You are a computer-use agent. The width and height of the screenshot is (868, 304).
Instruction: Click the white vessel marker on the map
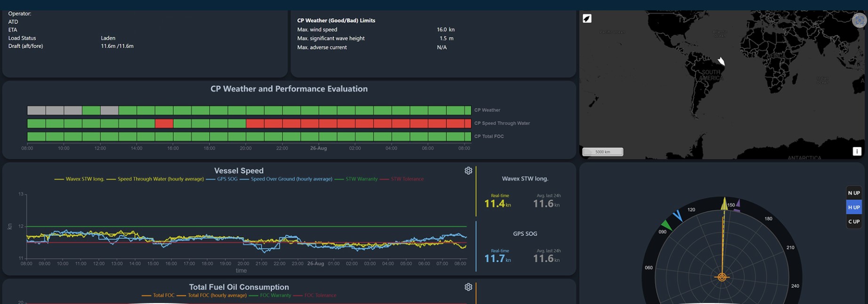point(721,61)
